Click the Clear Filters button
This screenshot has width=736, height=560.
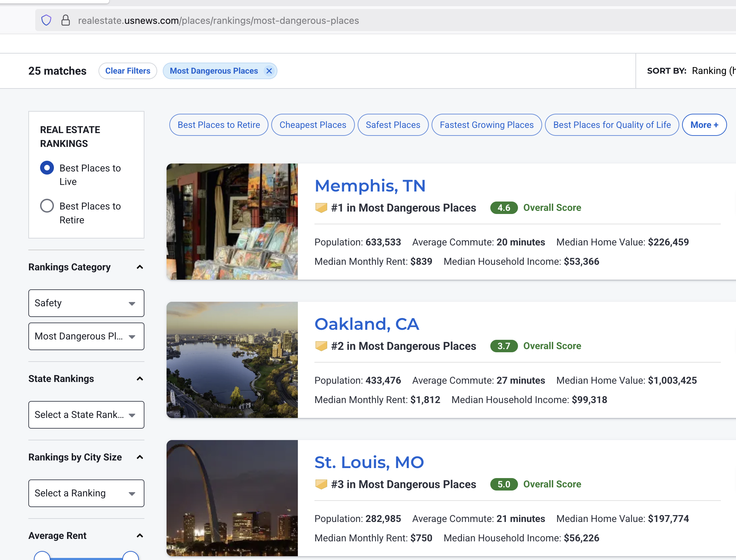[x=128, y=71]
